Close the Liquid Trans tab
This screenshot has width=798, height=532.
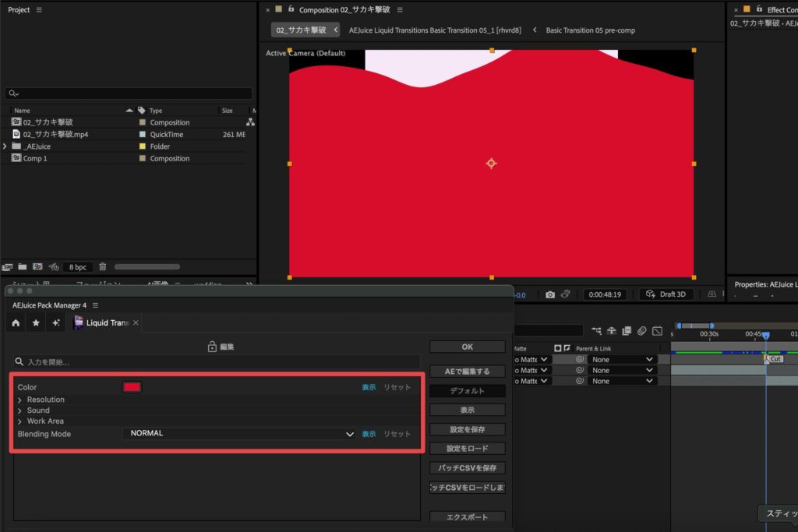coord(136,322)
